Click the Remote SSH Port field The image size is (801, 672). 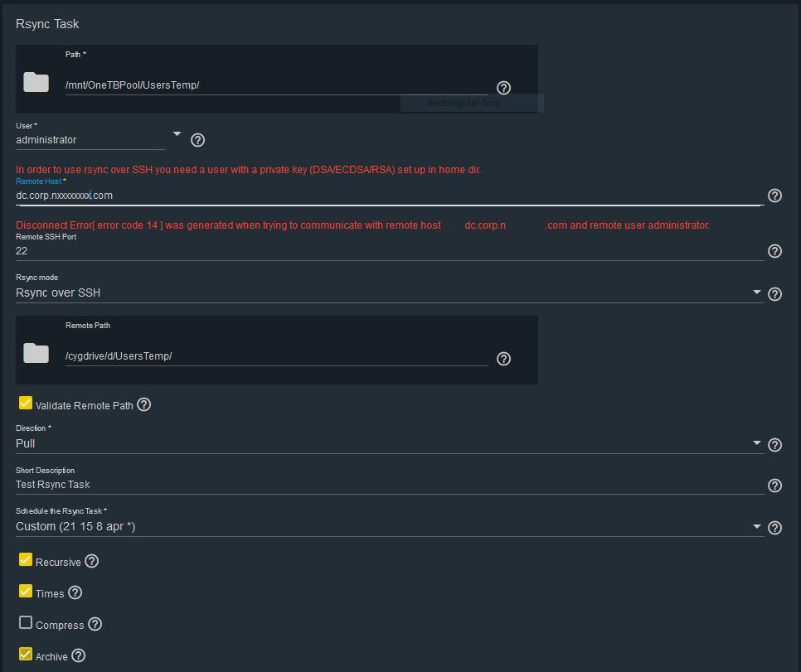390,250
